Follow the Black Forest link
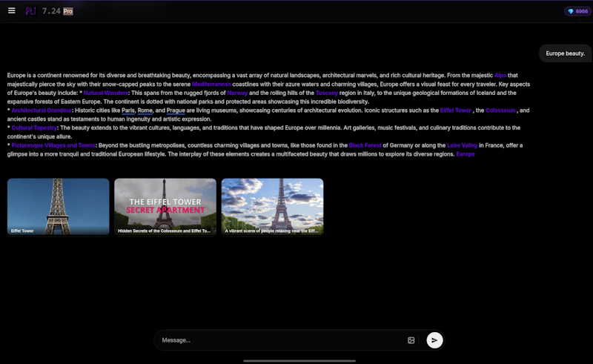Viewport: 593px width, 364px height. coord(365,145)
